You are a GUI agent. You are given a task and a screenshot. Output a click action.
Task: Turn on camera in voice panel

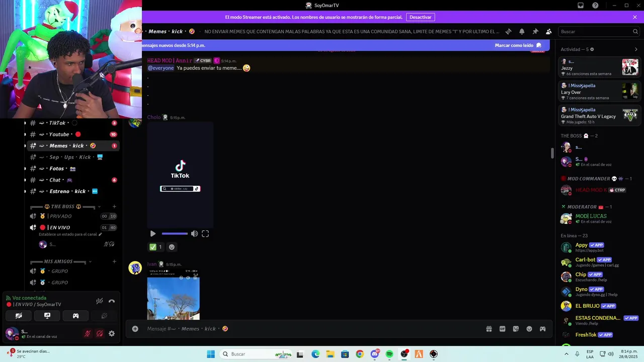pyautogui.click(x=19, y=316)
